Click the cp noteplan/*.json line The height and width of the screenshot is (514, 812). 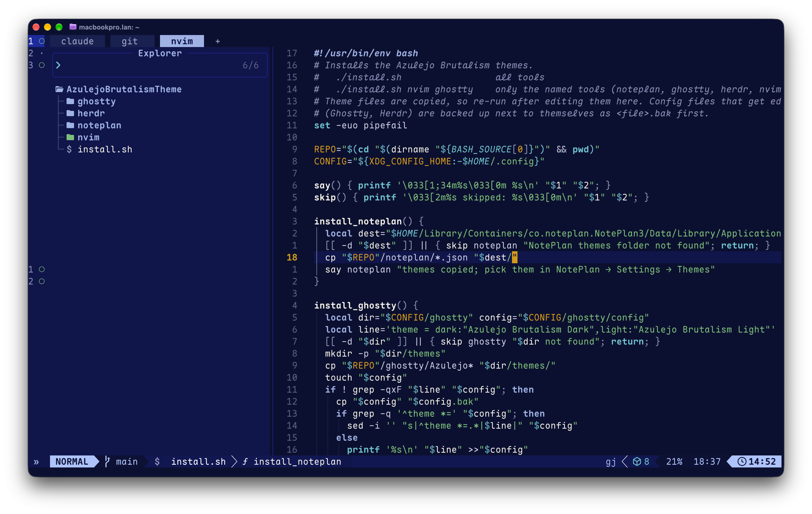pyautogui.click(x=421, y=257)
